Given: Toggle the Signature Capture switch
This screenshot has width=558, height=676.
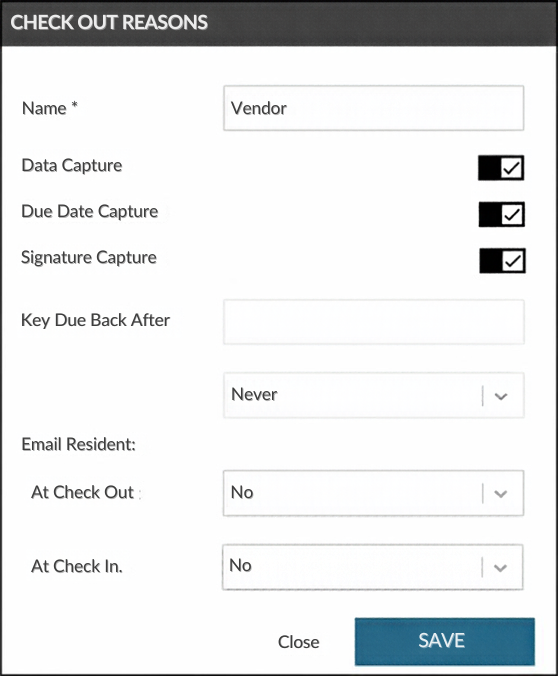Looking at the screenshot, I should click(502, 260).
